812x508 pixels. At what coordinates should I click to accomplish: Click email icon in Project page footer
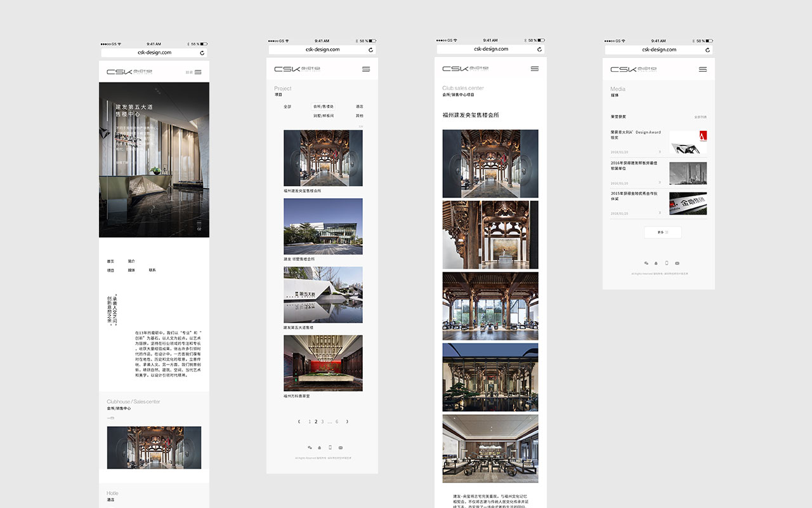pos(341,448)
